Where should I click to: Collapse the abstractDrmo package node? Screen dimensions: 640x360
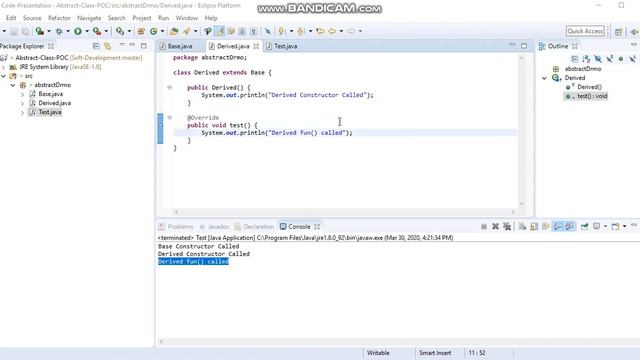pyautogui.click(x=13, y=85)
